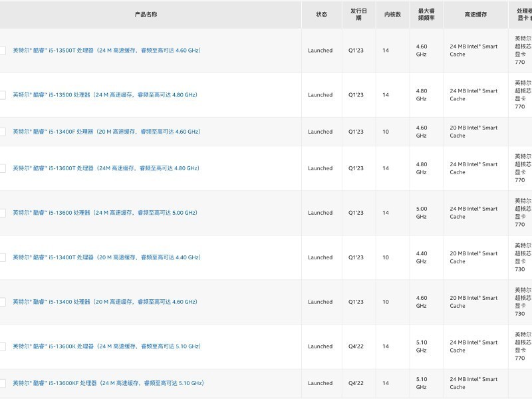
Task: Sort by the 高速缓存 column header
Action: coord(475,14)
